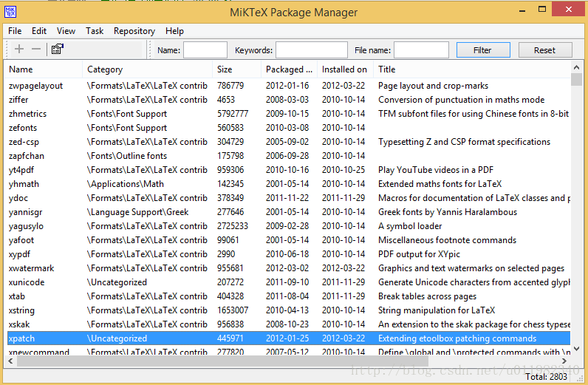
Task: Sort by the Installed on column header
Action: pyautogui.click(x=345, y=69)
